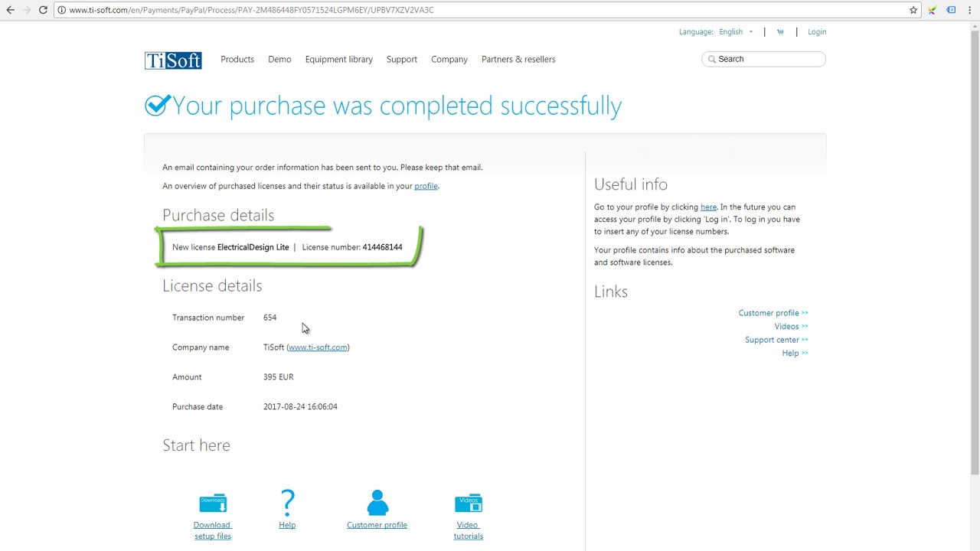Open Support center >> link
The height and width of the screenshot is (551, 980).
pos(776,340)
